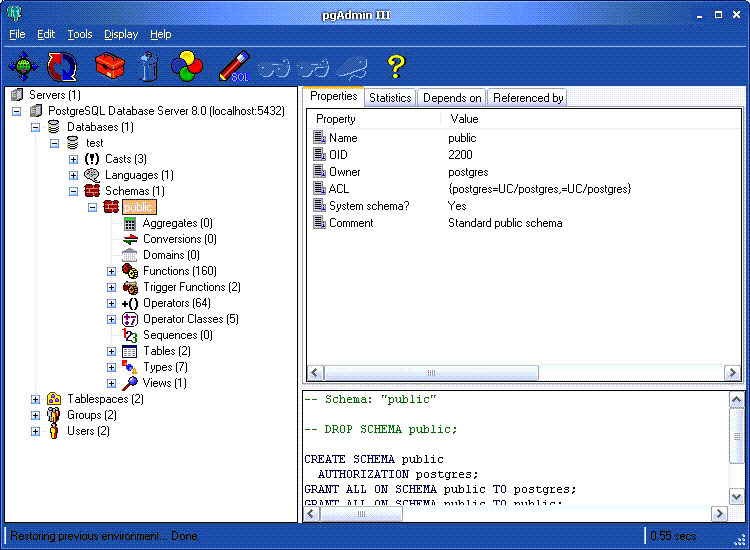Switch to the Statistics tab
This screenshot has width=750, height=550.
click(x=389, y=97)
